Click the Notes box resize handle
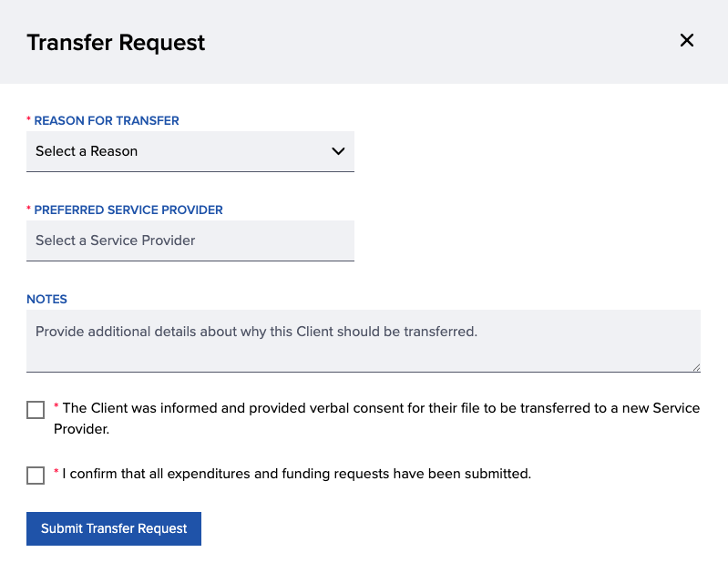This screenshot has height=573, width=728. click(x=696, y=368)
